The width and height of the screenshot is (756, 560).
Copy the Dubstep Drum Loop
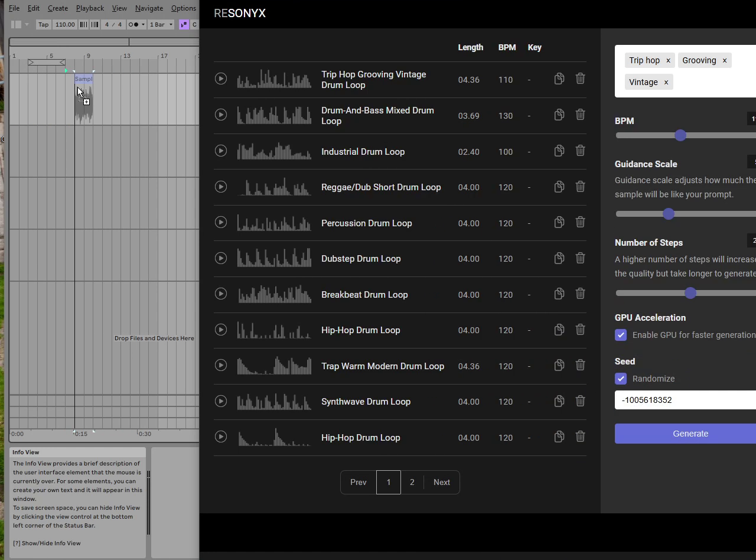(559, 258)
